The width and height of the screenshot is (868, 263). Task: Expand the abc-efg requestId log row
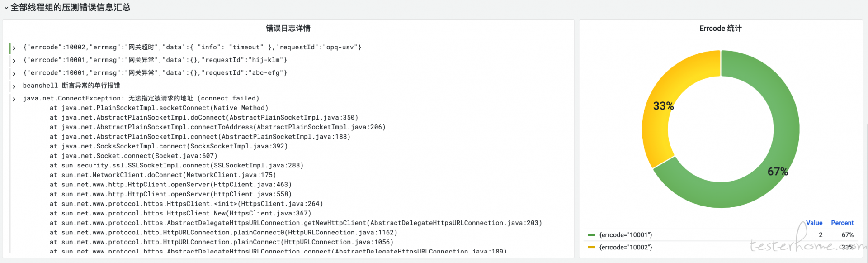click(x=14, y=73)
